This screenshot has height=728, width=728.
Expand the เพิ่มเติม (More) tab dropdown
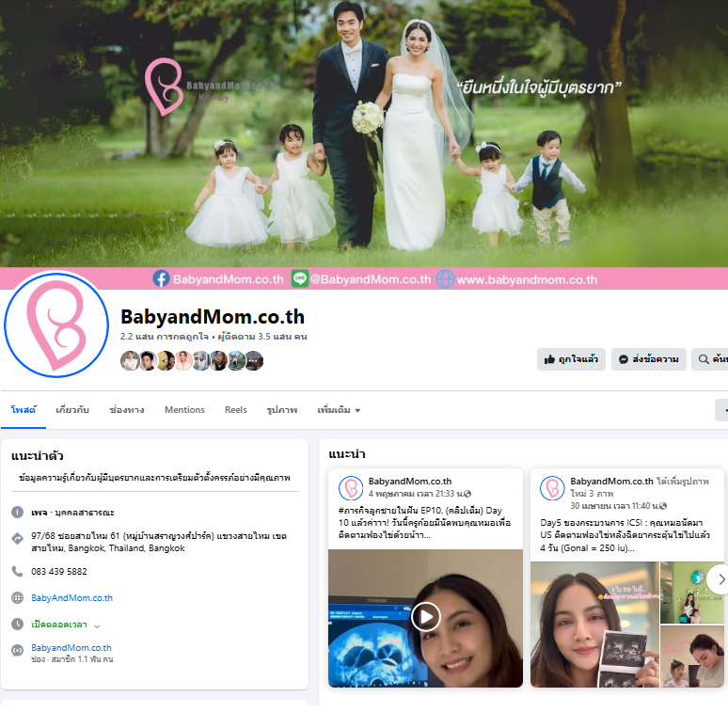click(339, 410)
